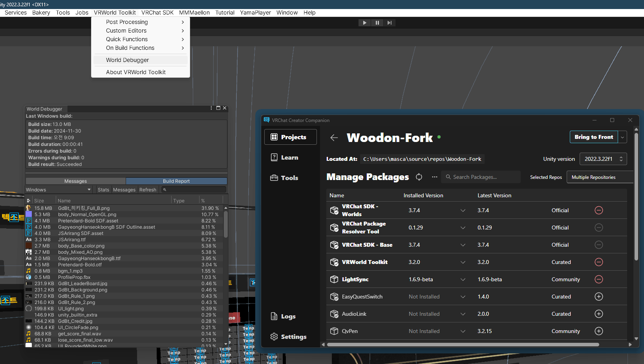Sort build report by Size column
The width and height of the screenshot is (644, 364).
pyautogui.click(x=44, y=200)
